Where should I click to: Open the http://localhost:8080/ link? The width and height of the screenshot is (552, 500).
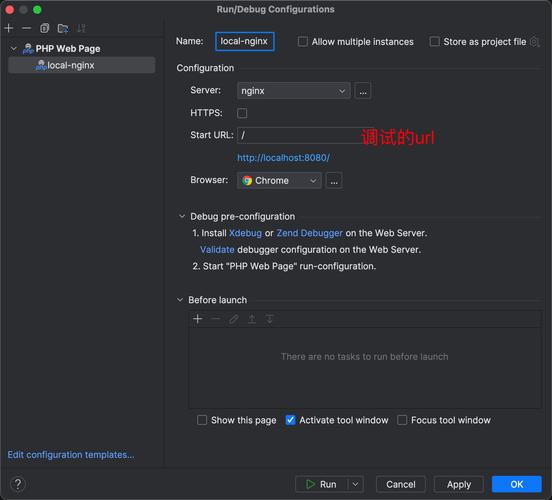tap(283, 158)
